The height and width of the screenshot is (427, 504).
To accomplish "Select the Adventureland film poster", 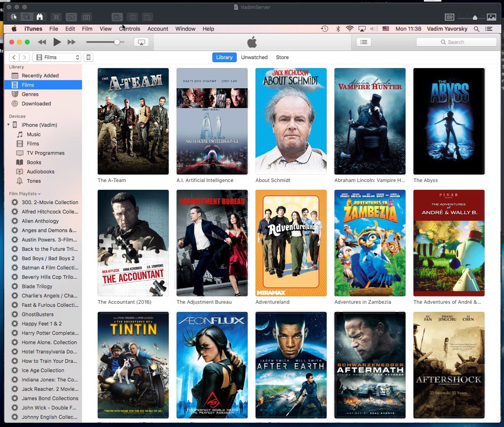I will click(291, 243).
